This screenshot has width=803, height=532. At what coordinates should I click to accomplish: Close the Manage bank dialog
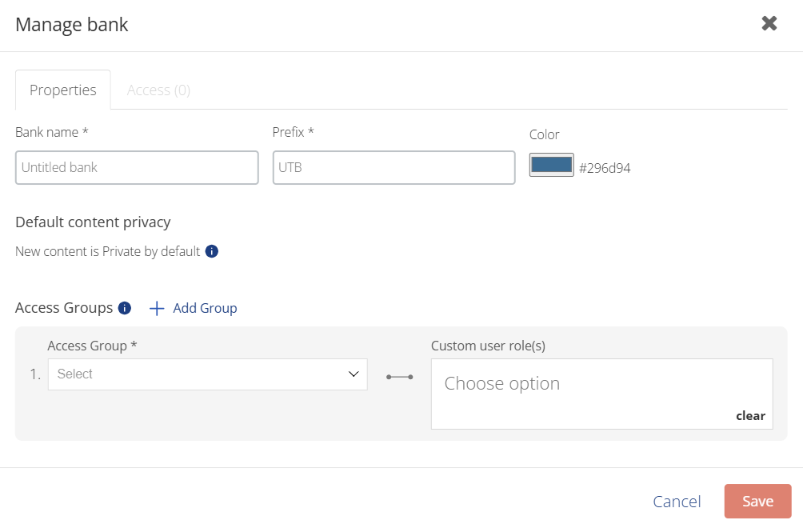[x=769, y=23]
